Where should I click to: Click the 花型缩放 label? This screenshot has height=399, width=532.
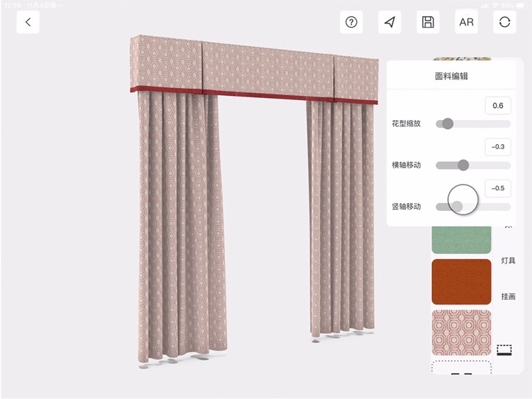pyautogui.click(x=406, y=124)
